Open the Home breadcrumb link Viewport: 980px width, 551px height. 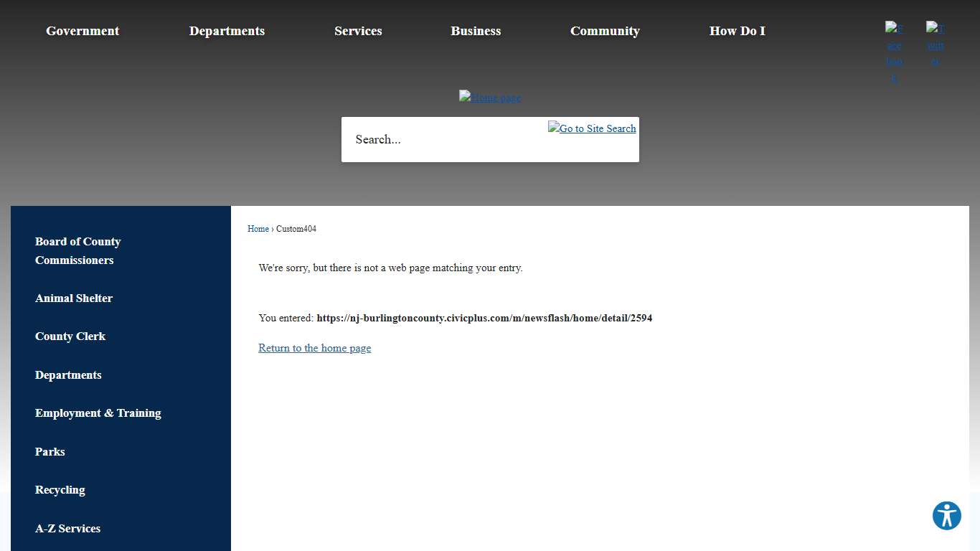click(x=258, y=229)
